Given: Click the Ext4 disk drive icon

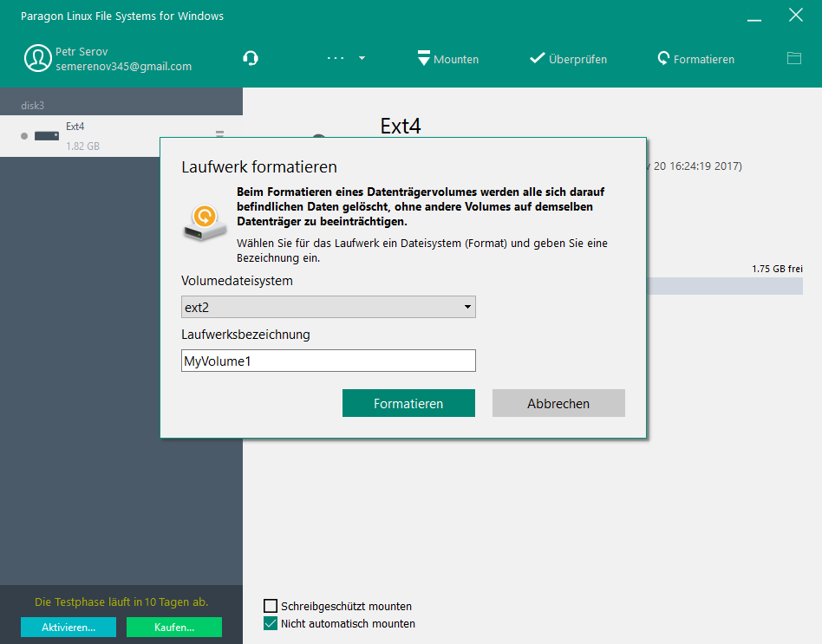Looking at the screenshot, I should [x=46, y=136].
